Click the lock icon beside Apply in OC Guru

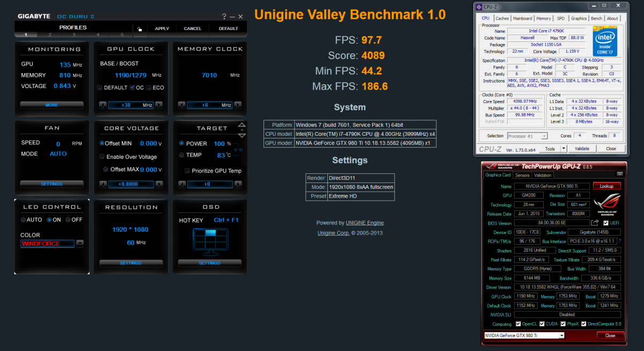140,29
